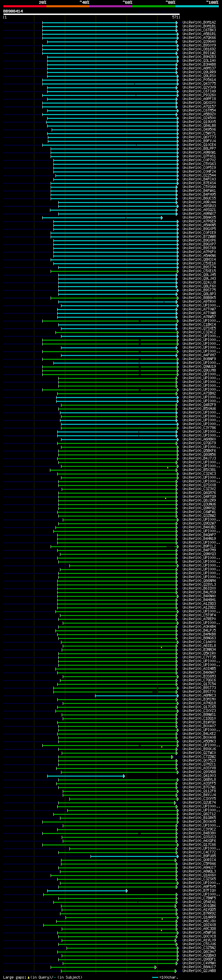Image resolution: width=222 pixels, height=980 pixels.
Task: Select UniRef100_Q3L1H0 label
Action: click(x=199, y=60)
